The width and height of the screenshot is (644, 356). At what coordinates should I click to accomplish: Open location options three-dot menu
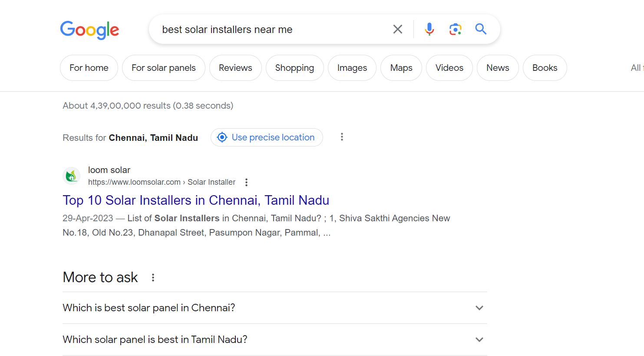(342, 137)
